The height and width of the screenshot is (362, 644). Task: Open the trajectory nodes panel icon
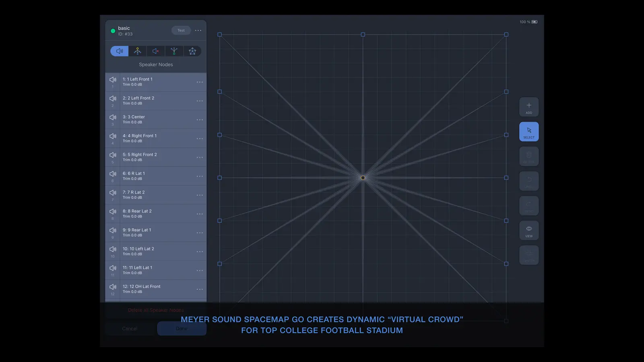(x=137, y=51)
